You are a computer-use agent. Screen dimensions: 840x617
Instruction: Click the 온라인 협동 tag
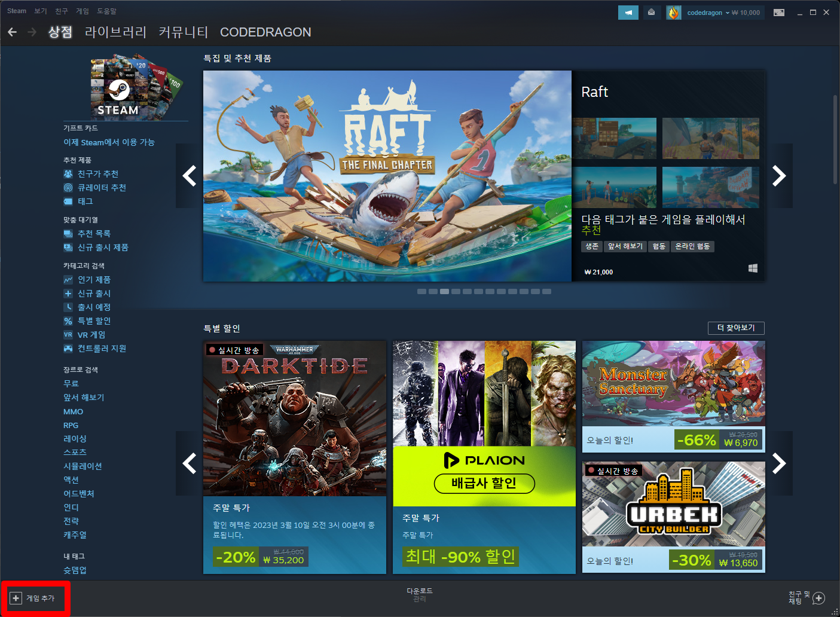(693, 246)
